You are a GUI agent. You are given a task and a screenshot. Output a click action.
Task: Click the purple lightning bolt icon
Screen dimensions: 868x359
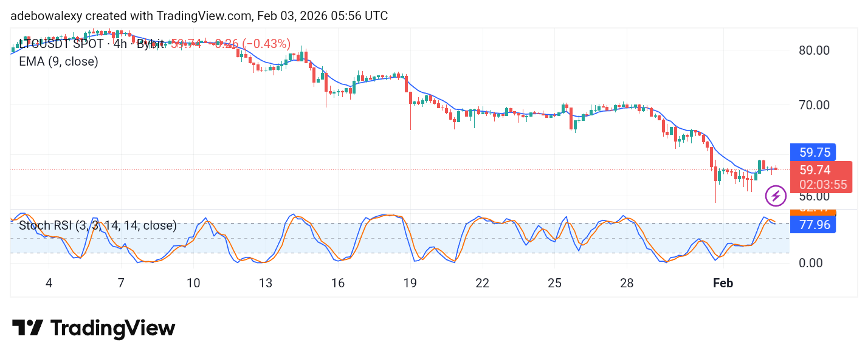pos(775,196)
